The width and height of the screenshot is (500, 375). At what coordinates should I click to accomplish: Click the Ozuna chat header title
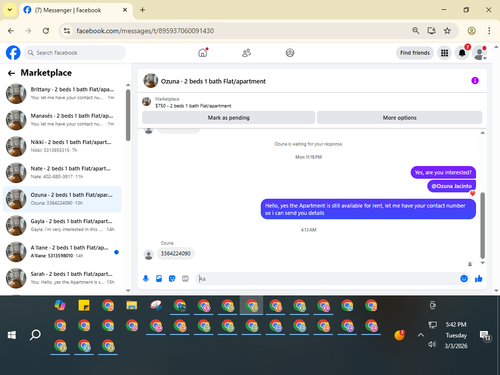click(x=213, y=81)
